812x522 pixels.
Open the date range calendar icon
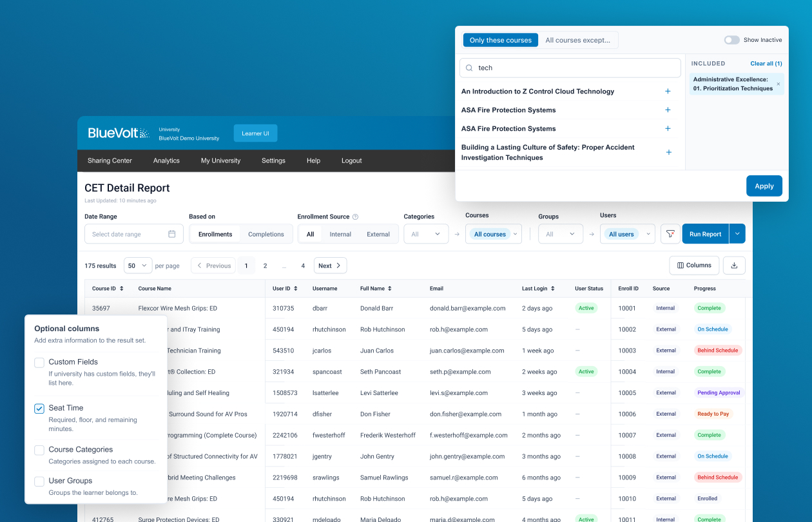(x=172, y=234)
